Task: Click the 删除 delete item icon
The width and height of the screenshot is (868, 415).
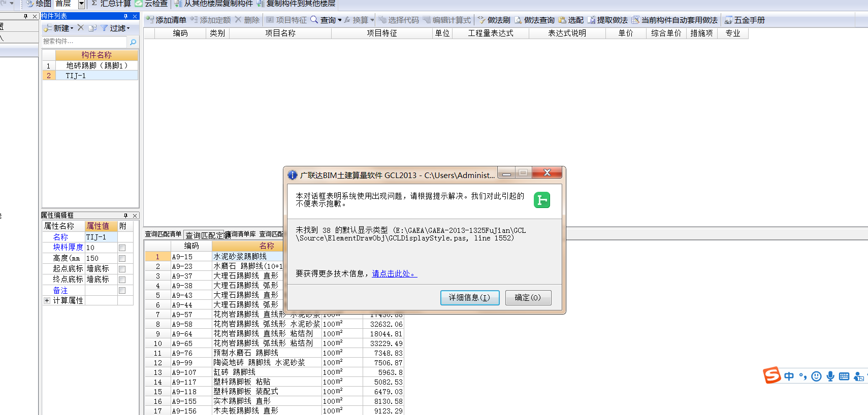Action: [238, 20]
